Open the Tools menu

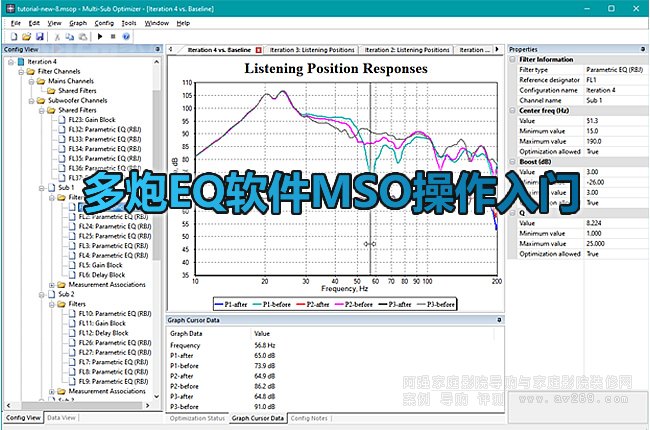coord(129,23)
